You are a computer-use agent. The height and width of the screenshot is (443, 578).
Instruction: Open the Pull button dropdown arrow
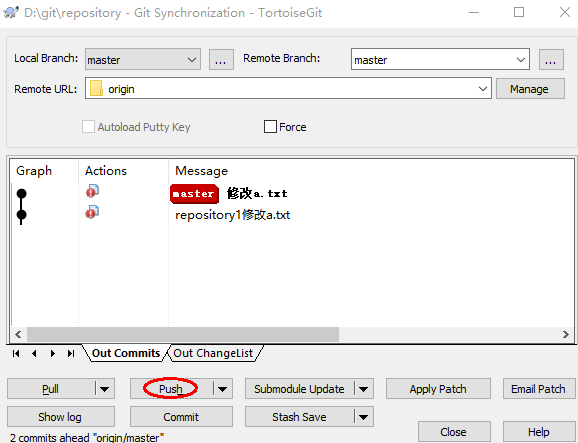coord(105,389)
